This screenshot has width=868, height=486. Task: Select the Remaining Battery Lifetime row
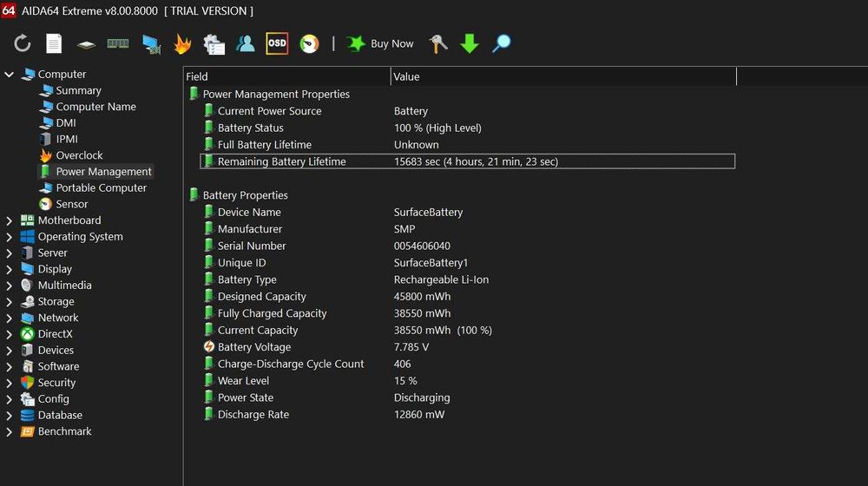tap(468, 161)
